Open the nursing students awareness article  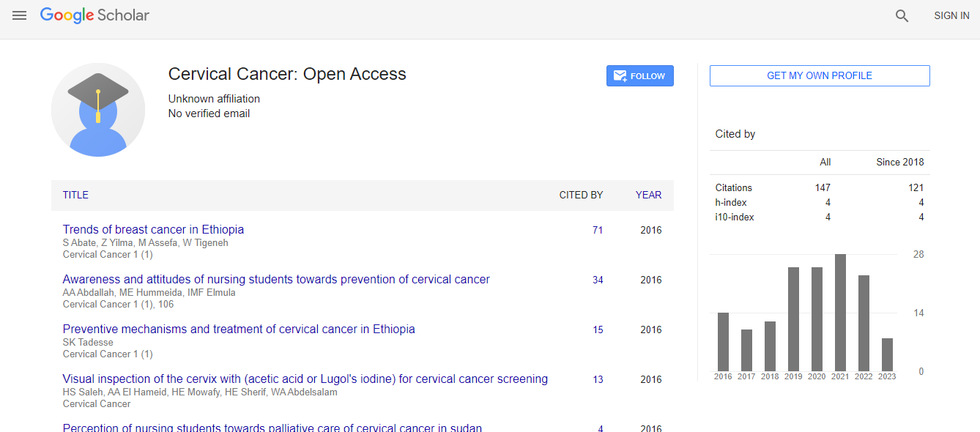tap(276, 279)
